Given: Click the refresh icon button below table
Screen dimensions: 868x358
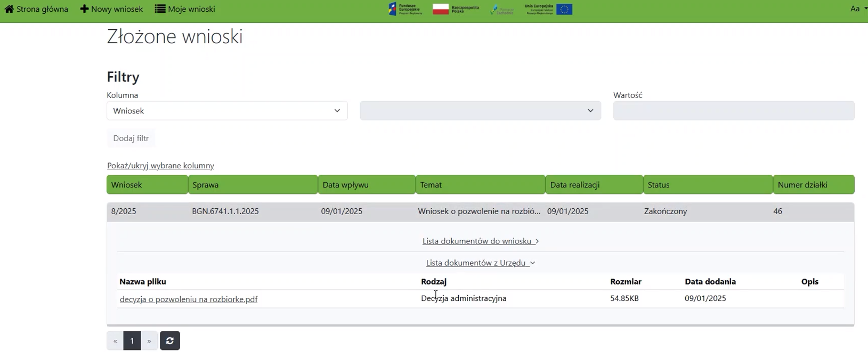Looking at the screenshot, I should tap(170, 341).
